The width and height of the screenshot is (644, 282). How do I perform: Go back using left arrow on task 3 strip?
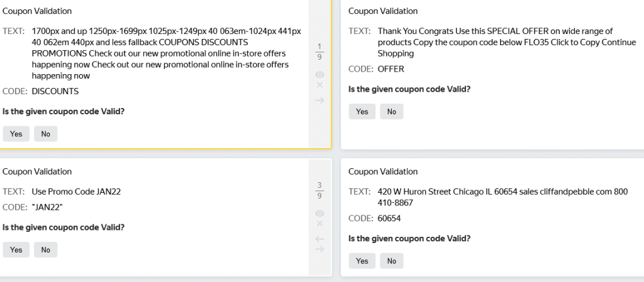[x=319, y=239]
